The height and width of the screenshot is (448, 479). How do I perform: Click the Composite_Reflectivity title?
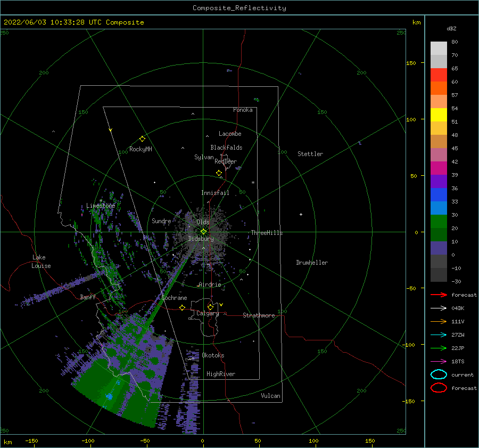coord(240,8)
